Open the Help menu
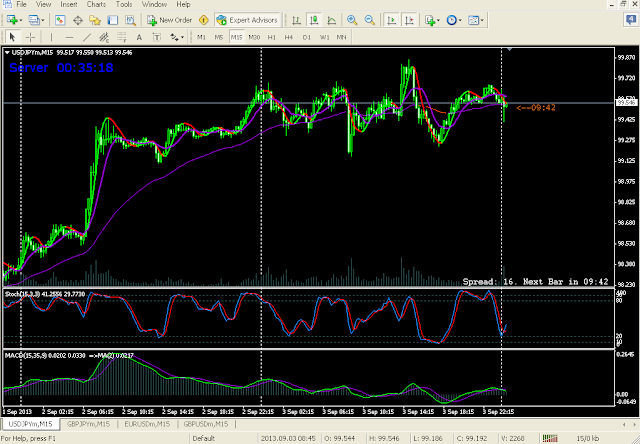The width and height of the screenshot is (640, 444). tap(183, 4)
